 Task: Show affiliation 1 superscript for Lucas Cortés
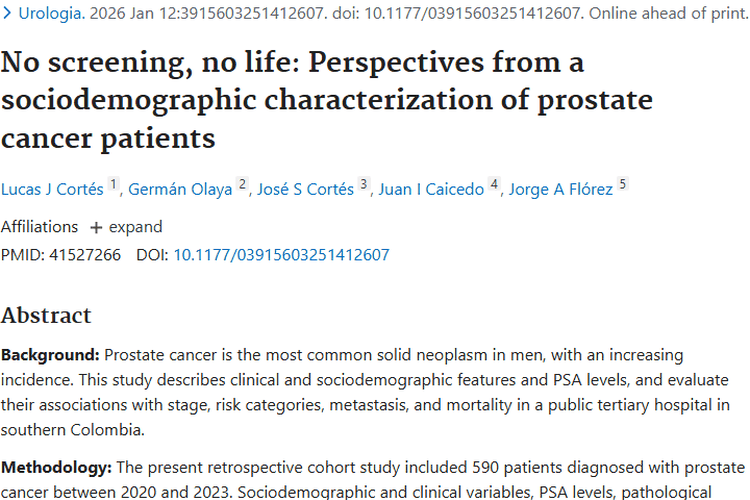coord(114,185)
